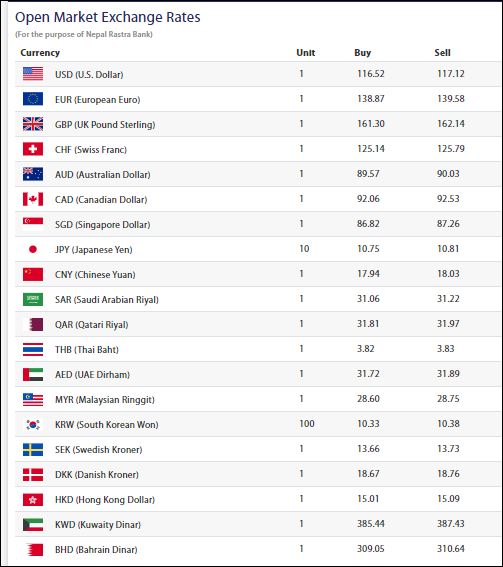This screenshot has width=503, height=567.
Task: Select the Bahrain flag icon
Action: (x=33, y=550)
